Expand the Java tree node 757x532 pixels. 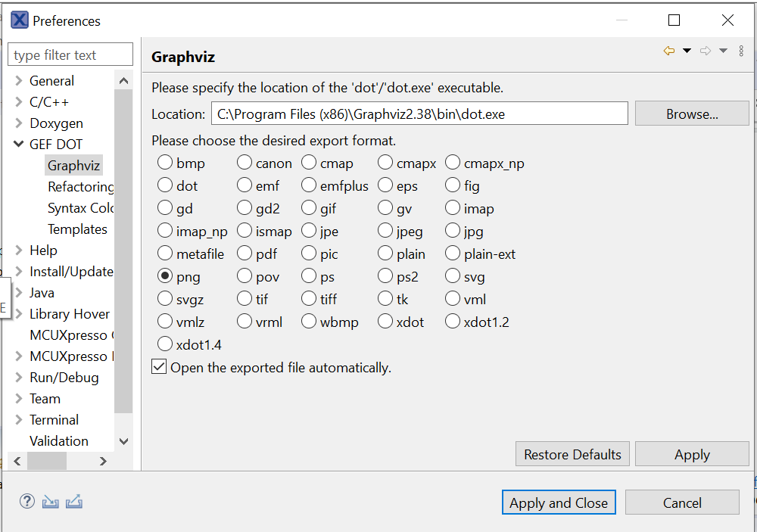(19, 293)
